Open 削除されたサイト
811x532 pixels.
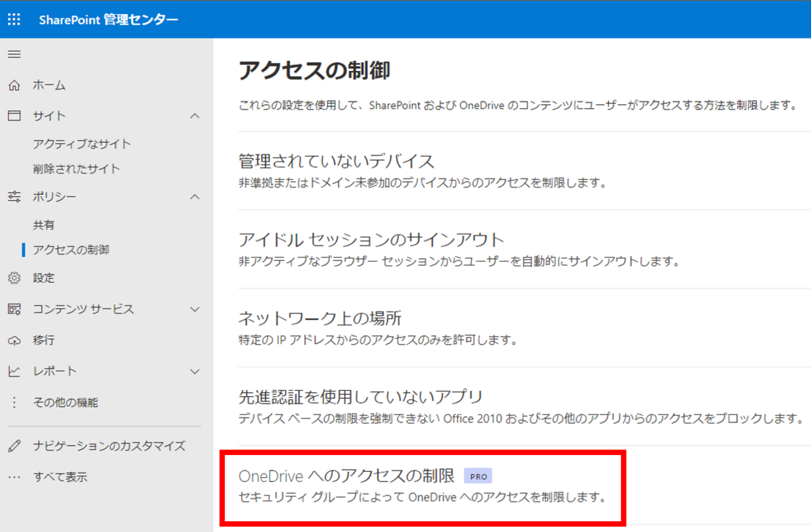76,168
